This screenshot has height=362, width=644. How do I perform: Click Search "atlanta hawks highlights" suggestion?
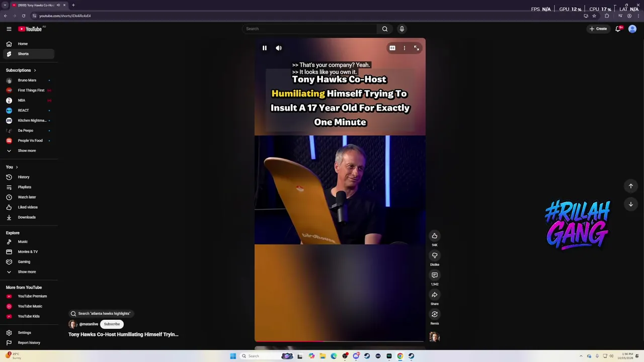(101, 314)
